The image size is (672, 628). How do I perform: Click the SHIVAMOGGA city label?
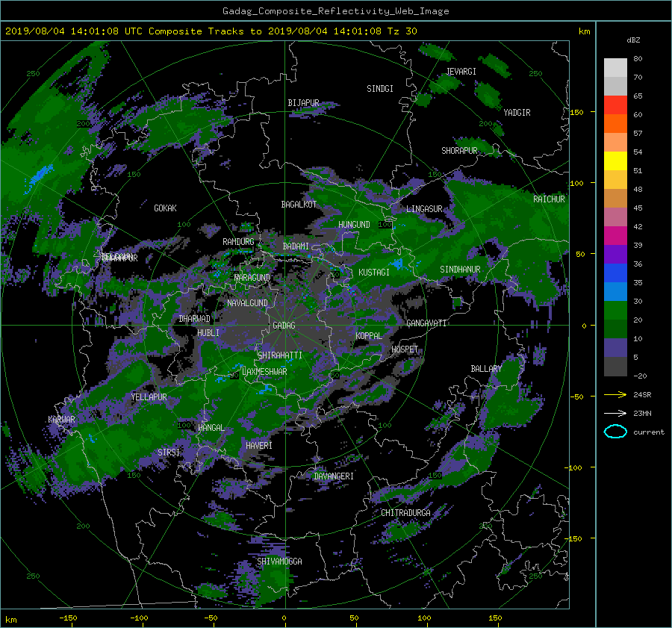(279, 561)
